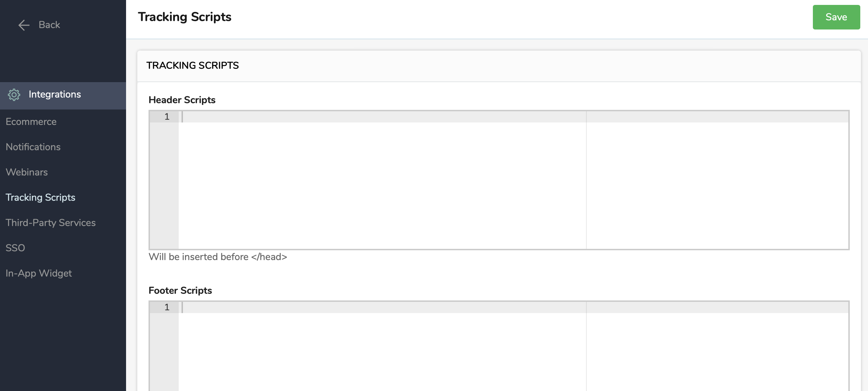Click inside the Footer Scripts editor
The width and height of the screenshot is (868, 391).
[513, 346]
